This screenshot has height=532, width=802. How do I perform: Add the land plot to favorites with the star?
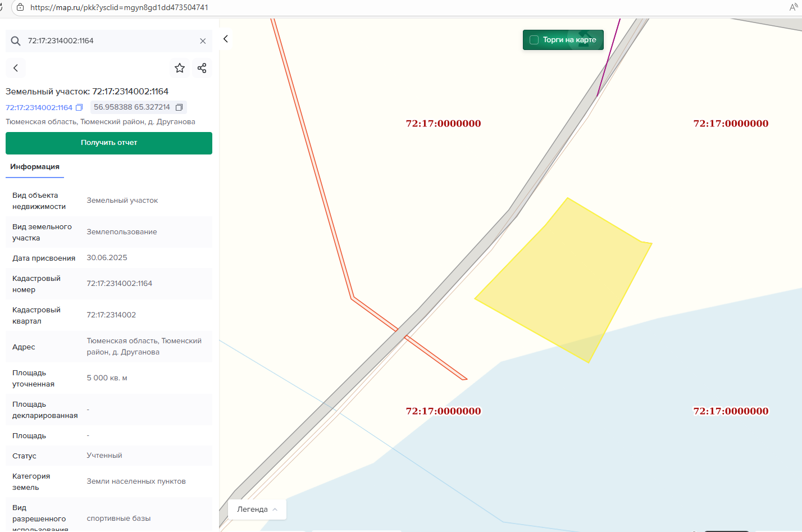tap(180, 68)
